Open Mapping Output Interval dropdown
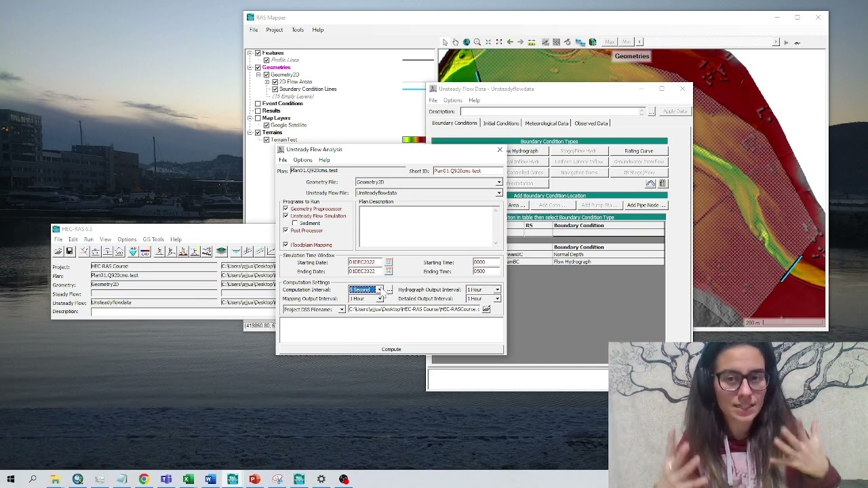Viewport: 868px width, 488px height. click(x=379, y=299)
